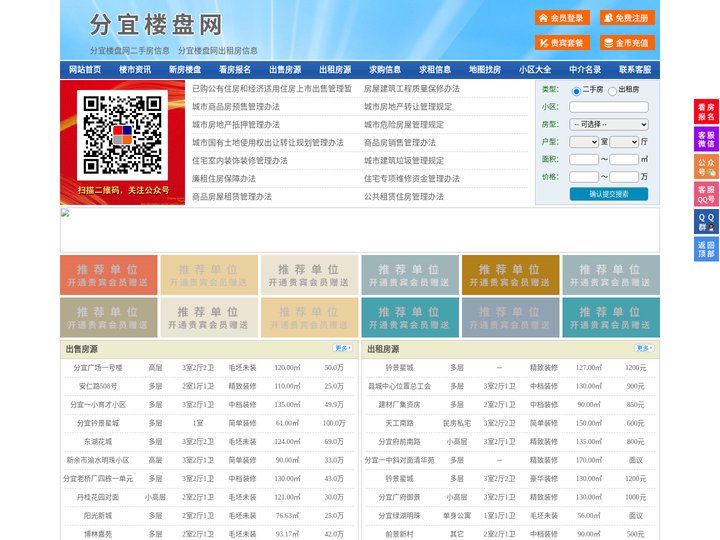Click the 返回顶部 back-to-top sidebar icon

(706, 249)
